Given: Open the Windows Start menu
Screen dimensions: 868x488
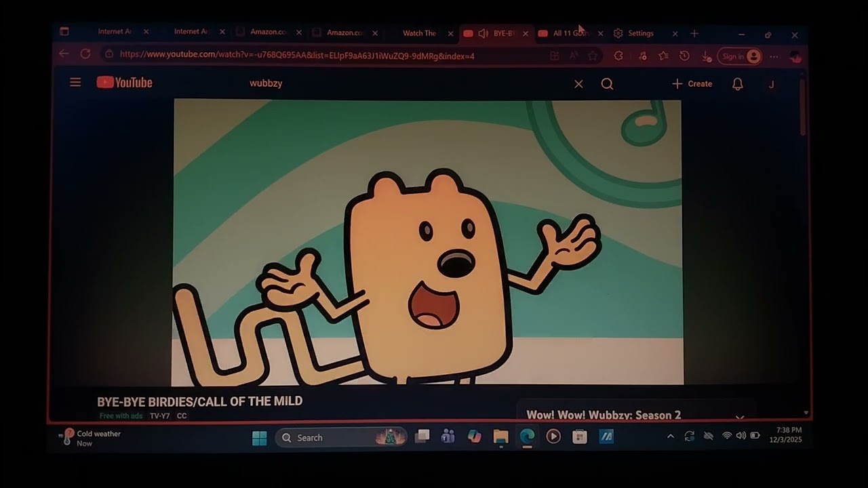Looking at the screenshot, I should 259,438.
